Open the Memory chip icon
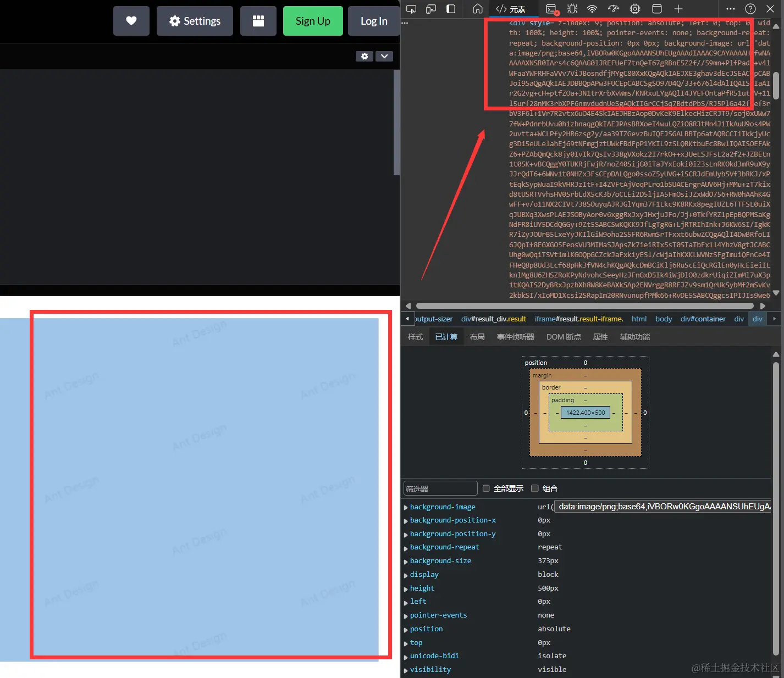This screenshot has width=784, height=678. (635, 9)
